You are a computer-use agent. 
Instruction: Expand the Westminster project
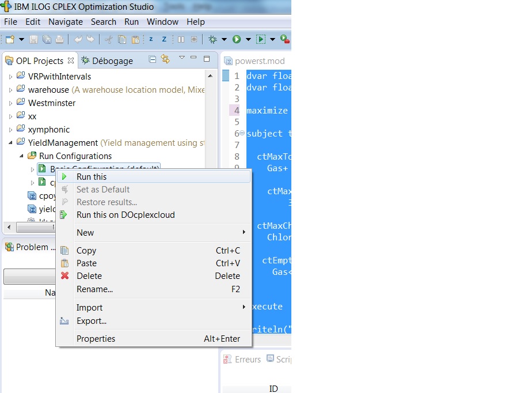(10, 103)
